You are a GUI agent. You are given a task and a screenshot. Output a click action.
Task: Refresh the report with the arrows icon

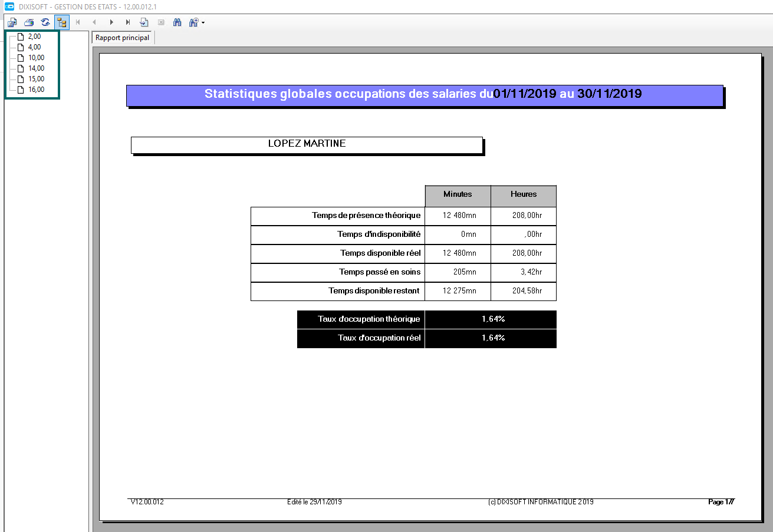tap(45, 22)
